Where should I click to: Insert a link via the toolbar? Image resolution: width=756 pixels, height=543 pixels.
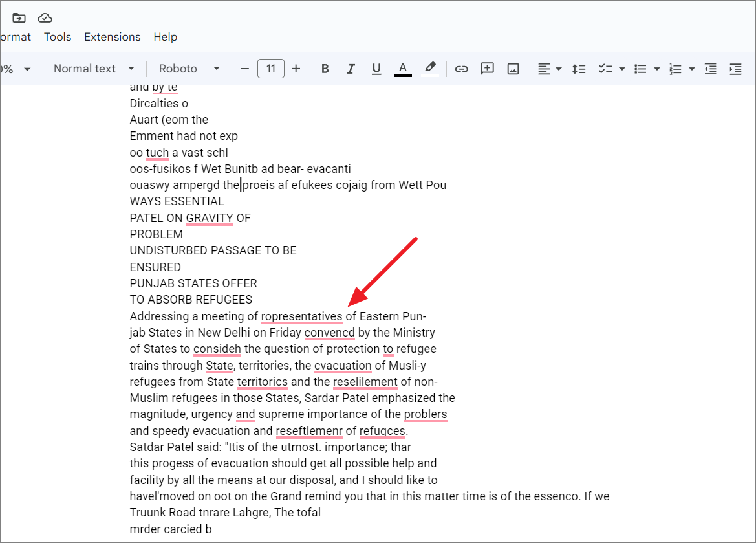461,68
